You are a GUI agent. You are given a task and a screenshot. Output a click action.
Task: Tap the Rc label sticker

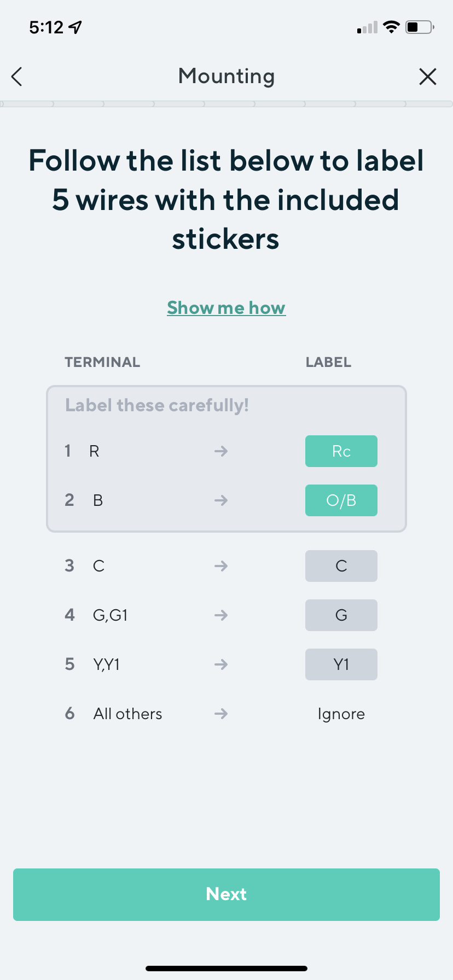[x=341, y=451]
